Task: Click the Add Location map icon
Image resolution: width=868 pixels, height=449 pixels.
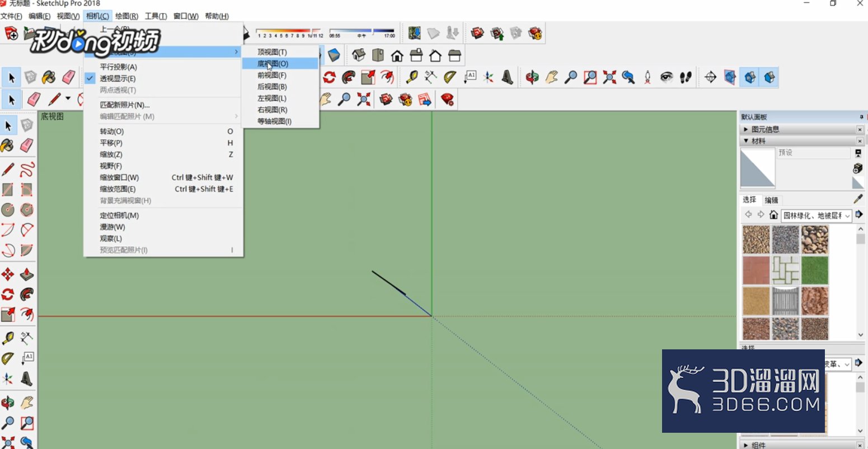Action: [414, 33]
